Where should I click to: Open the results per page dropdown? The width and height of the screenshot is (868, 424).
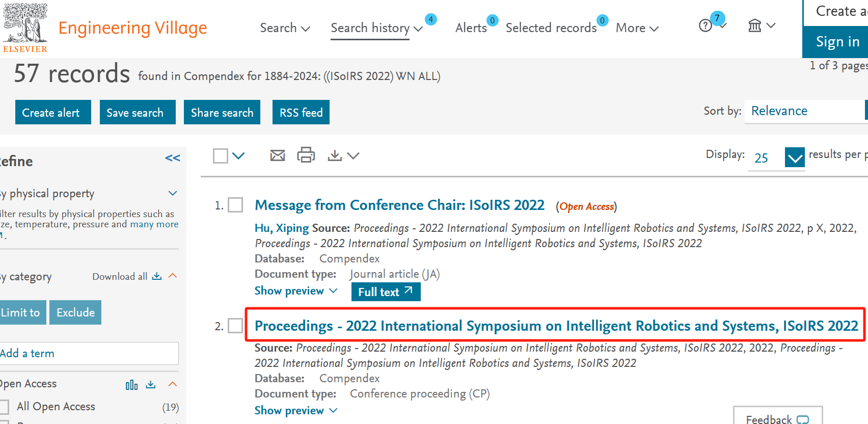click(x=795, y=157)
